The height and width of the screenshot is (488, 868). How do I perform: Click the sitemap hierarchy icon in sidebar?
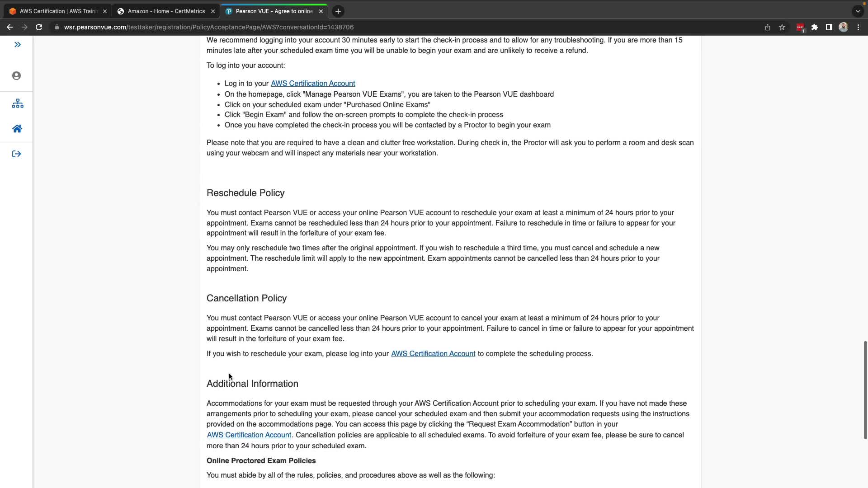click(x=18, y=103)
